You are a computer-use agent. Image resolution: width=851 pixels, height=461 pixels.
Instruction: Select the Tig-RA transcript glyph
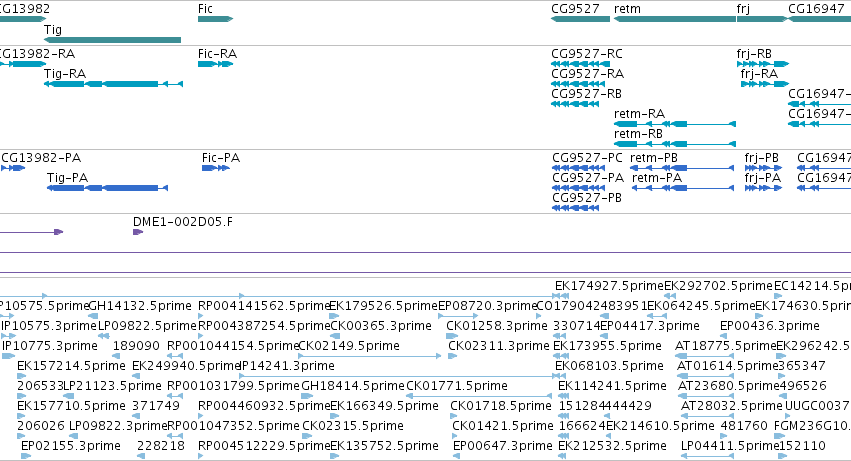tap(113, 84)
